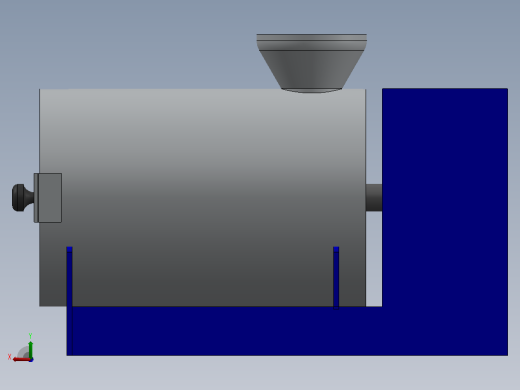This screenshot has height=390, width=520.
Task: Select the left blue support bracket on the drum
Action: pyautogui.click(x=69, y=277)
